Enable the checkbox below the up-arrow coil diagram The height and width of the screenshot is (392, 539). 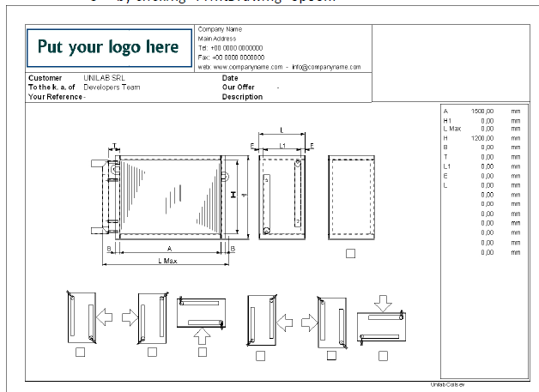click(x=203, y=352)
